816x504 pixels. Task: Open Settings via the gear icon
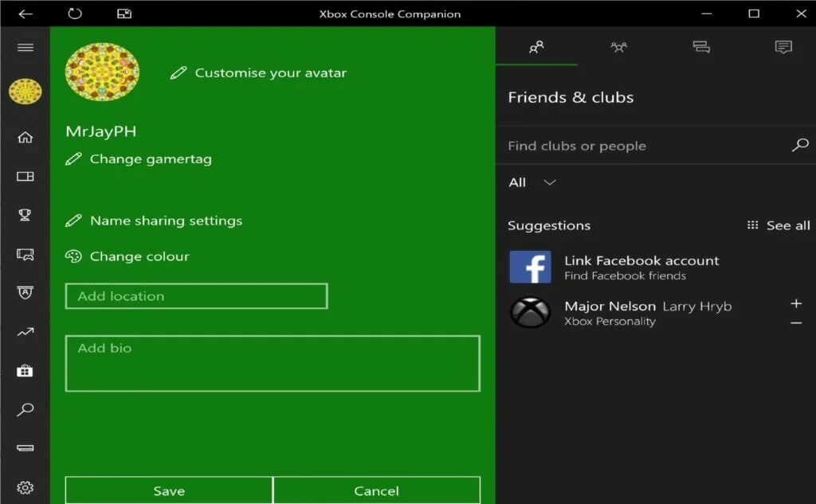[x=25, y=487]
